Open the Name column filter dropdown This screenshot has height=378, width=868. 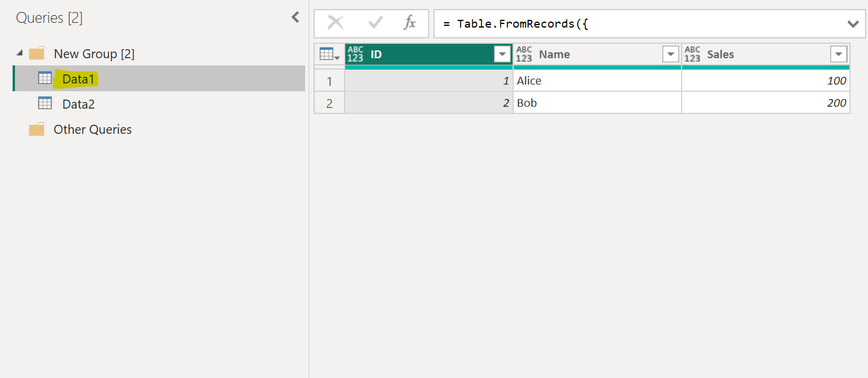[670, 55]
